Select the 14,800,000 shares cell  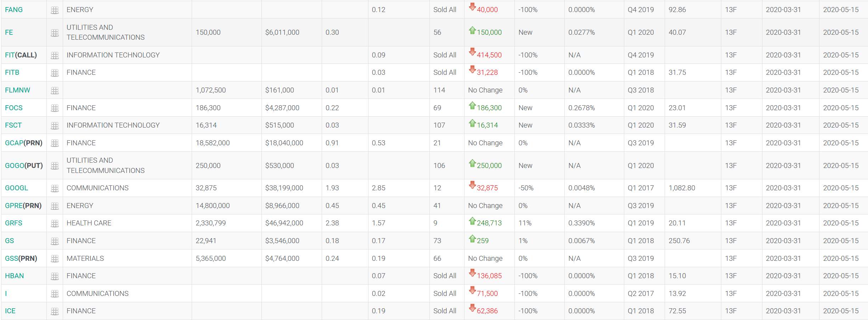[x=227, y=206]
